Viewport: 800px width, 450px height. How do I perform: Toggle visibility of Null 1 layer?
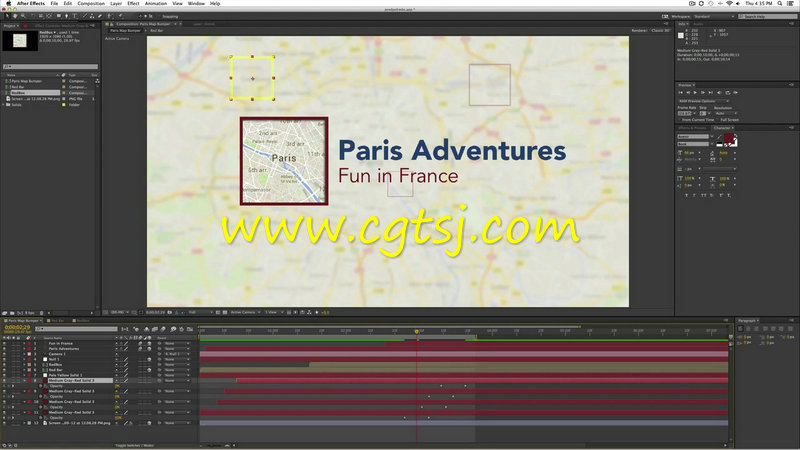click(4, 359)
